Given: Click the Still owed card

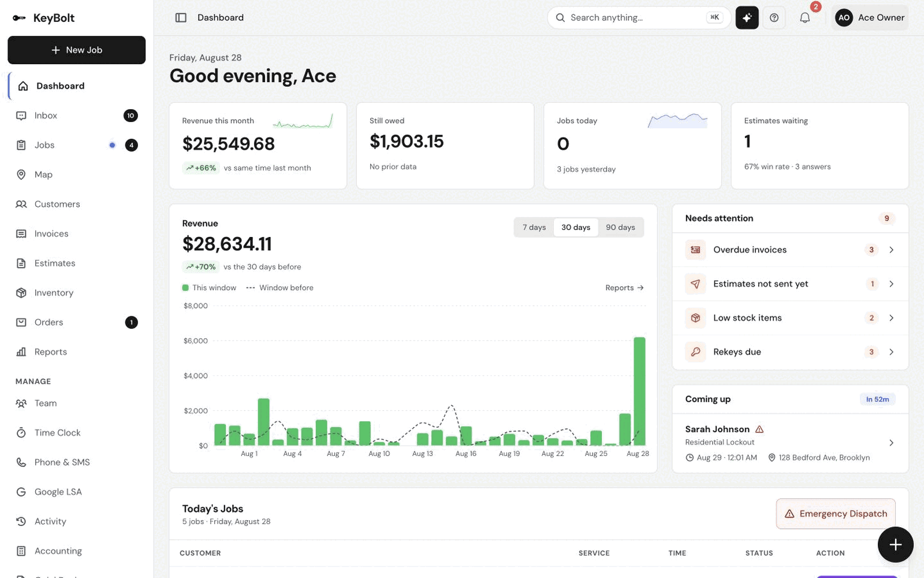Looking at the screenshot, I should click(x=445, y=146).
